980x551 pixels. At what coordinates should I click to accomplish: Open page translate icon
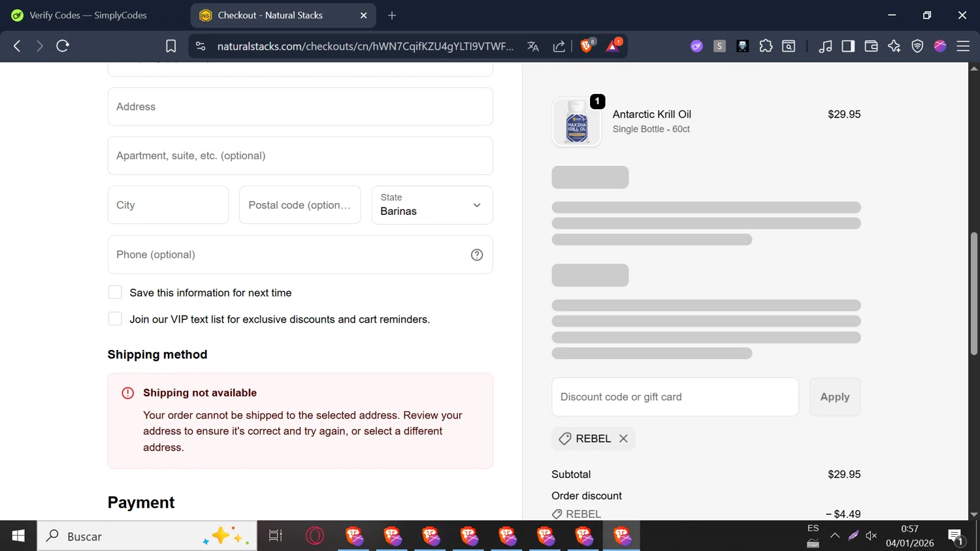(x=533, y=46)
